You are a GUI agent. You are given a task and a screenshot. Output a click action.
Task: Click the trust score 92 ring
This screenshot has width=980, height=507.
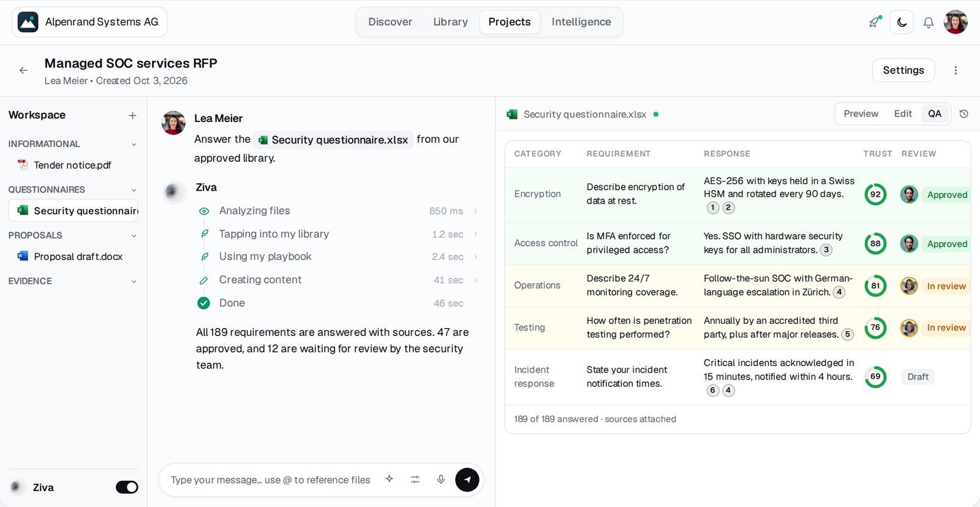pyautogui.click(x=875, y=194)
